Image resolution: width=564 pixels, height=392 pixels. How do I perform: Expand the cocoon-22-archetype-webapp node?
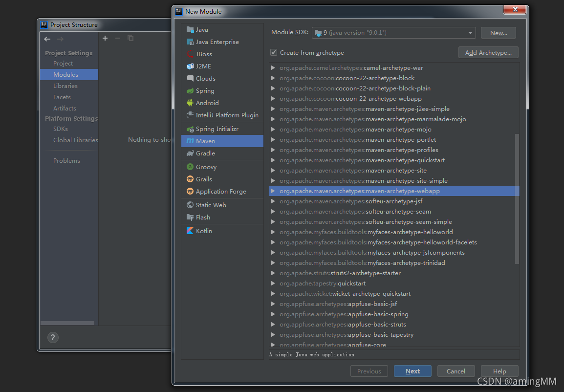tap(273, 99)
